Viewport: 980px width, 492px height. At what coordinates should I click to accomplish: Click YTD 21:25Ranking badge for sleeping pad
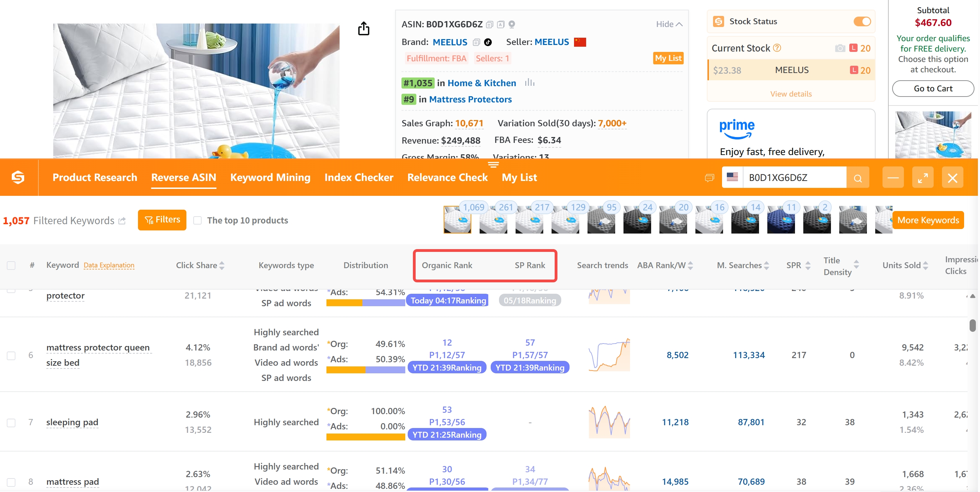click(x=447, y=435)
